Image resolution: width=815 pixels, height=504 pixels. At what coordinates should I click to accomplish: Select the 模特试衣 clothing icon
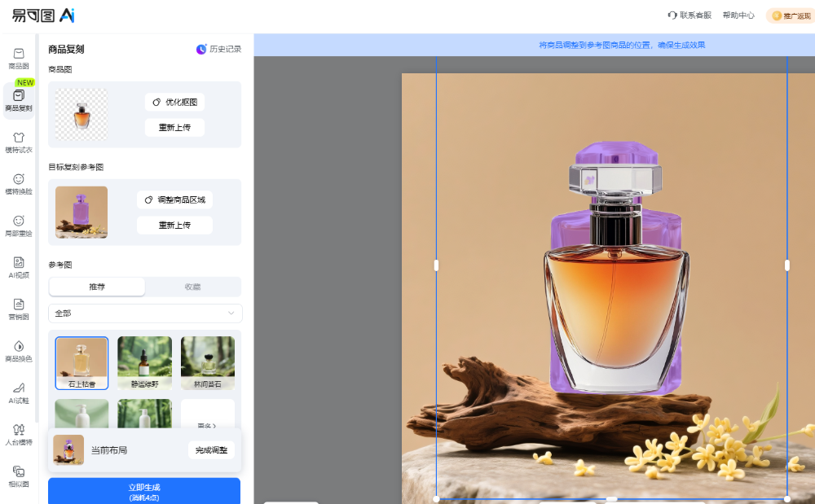[x=18, y=142]
